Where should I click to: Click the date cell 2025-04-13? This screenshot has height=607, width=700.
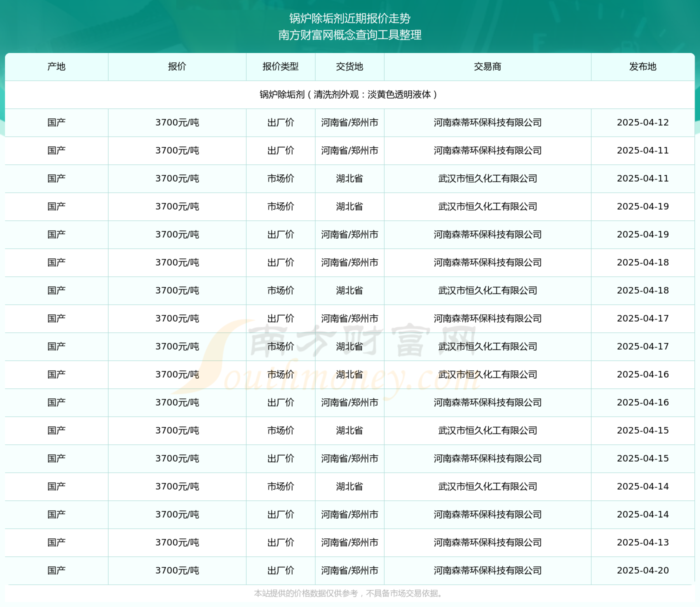[643, 542]
